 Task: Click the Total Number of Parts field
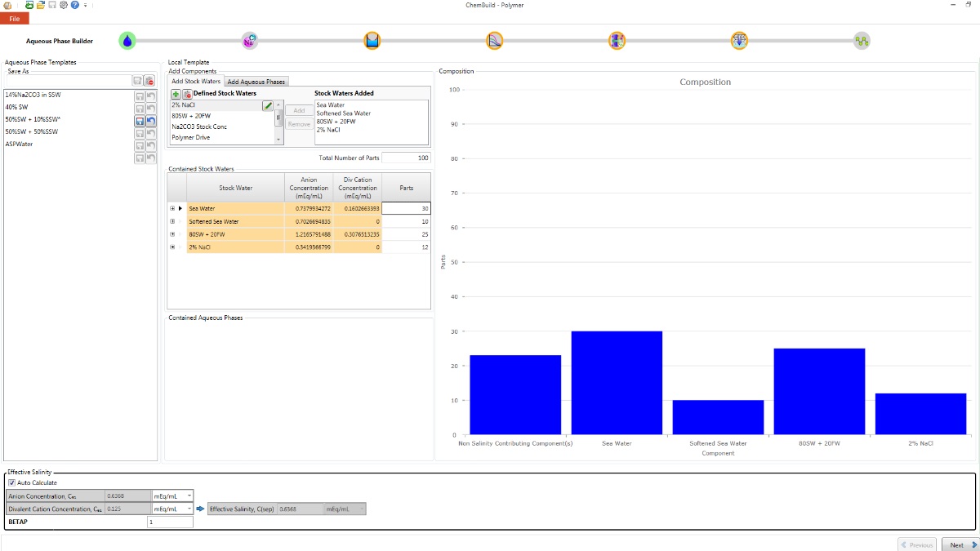coord(406,158)
